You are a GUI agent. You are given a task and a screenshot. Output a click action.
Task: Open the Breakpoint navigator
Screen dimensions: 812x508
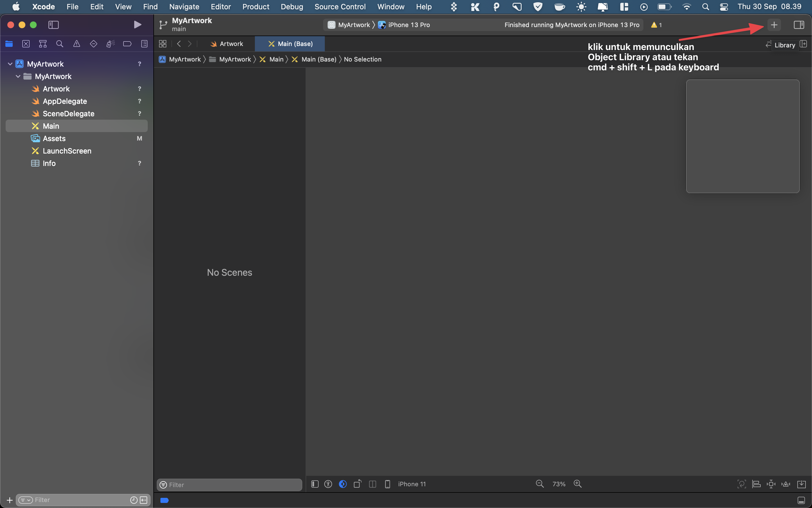point(127,44)
